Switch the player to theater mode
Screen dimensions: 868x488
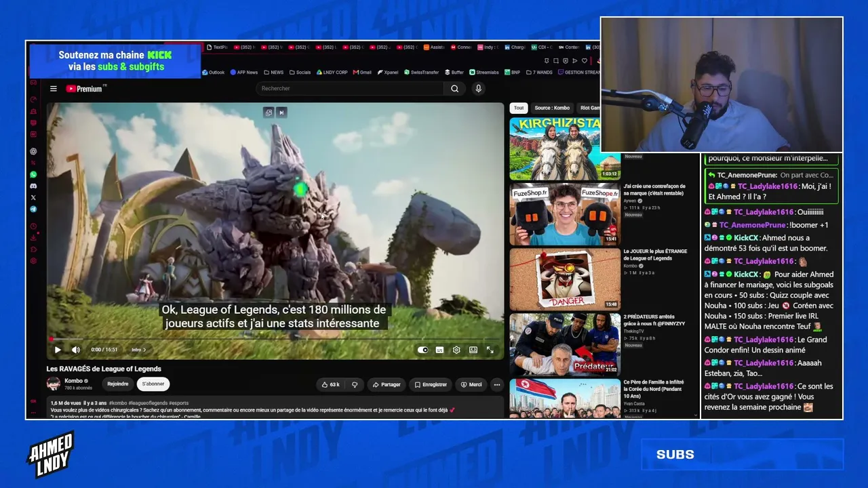[x=473, y=350]
